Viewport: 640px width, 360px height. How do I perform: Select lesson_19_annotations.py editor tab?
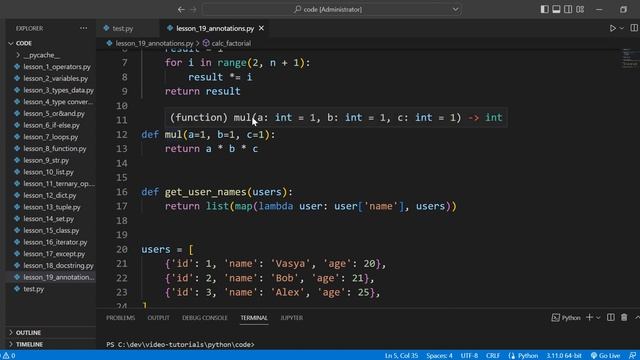pyautogui.click(x=215, y=29)
